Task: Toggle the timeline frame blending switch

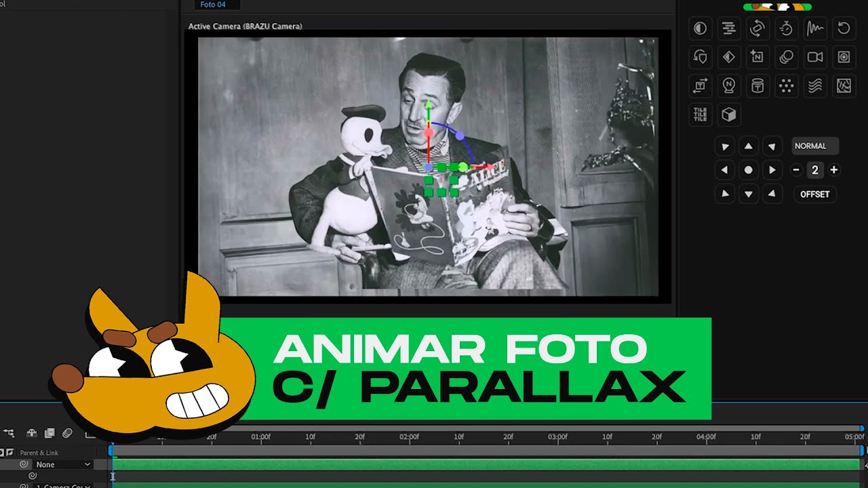Action: tap(50, 433)
